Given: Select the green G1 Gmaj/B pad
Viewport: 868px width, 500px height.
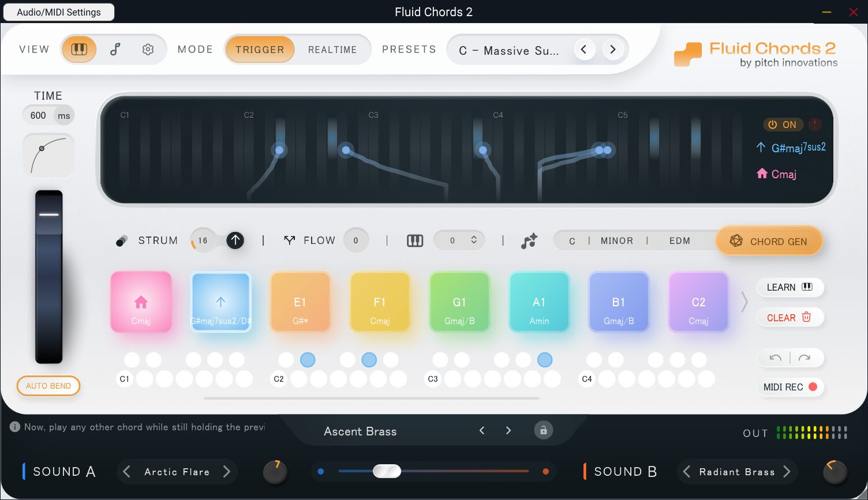Looking at the screenshot, I should (x=459, y=302).
